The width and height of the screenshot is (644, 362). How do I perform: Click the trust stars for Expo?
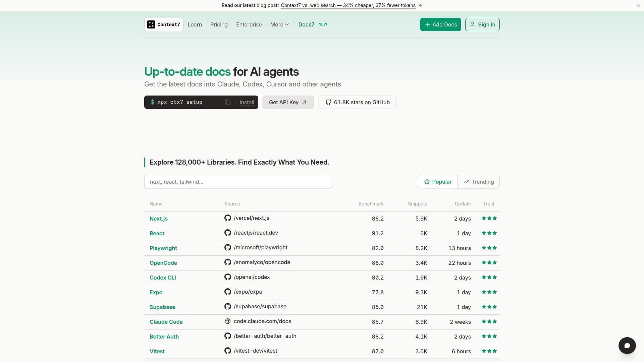click(x=489, y=292)
